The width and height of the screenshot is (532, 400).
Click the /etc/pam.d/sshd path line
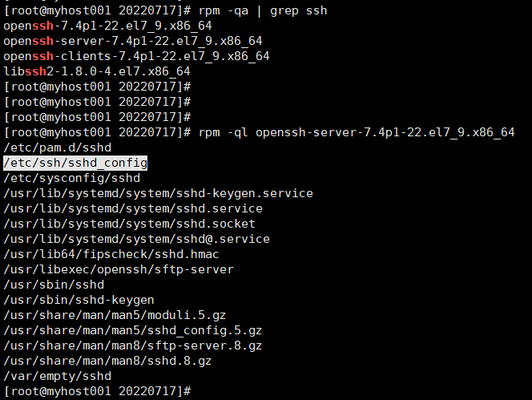58,147
